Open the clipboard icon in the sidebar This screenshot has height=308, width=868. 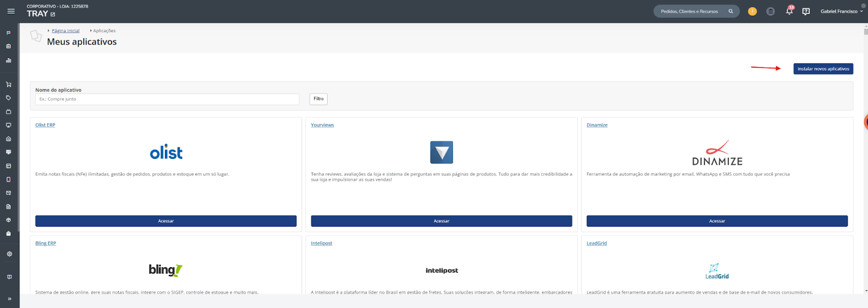8,46
